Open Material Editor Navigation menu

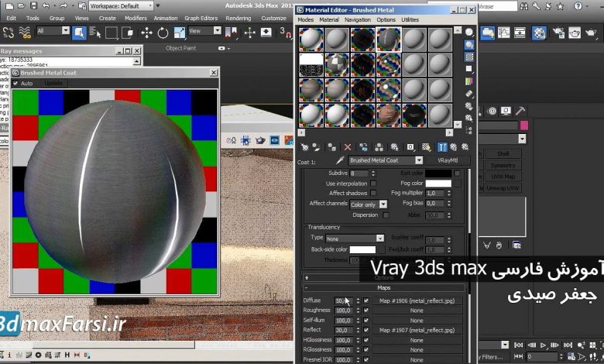pyautogui.click(x=358, y=19)
